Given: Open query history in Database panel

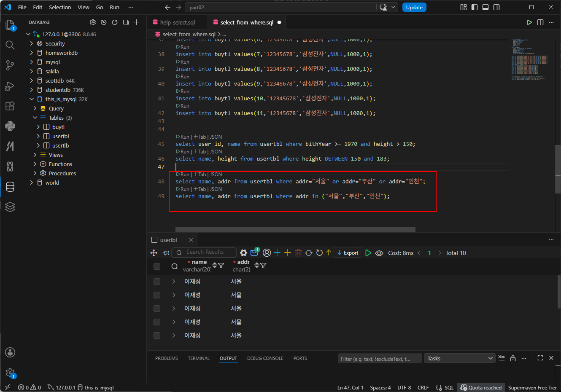Looking at the screenshot, I should 104,22.
